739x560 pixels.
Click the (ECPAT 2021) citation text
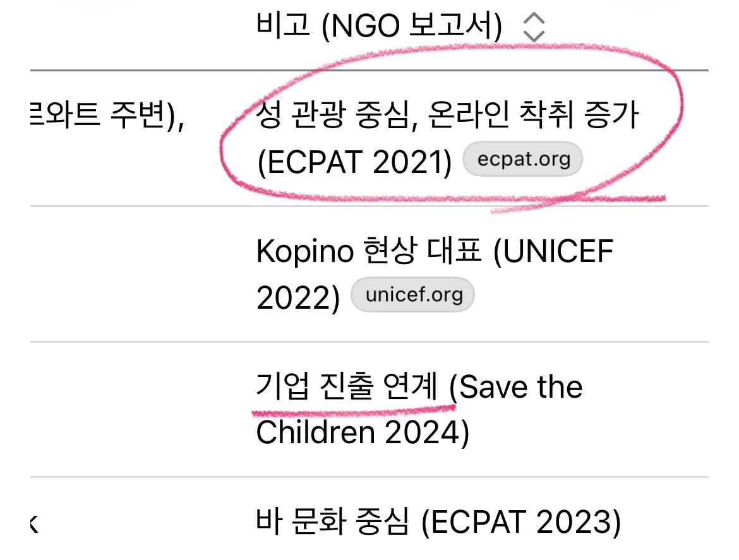point(355,162)
